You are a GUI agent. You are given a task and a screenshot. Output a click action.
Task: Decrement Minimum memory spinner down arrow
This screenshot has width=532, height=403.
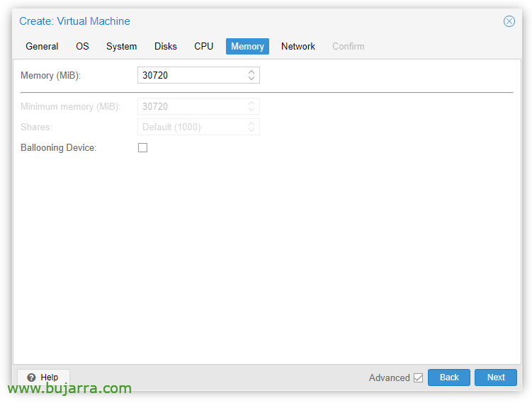click(251, 110)
